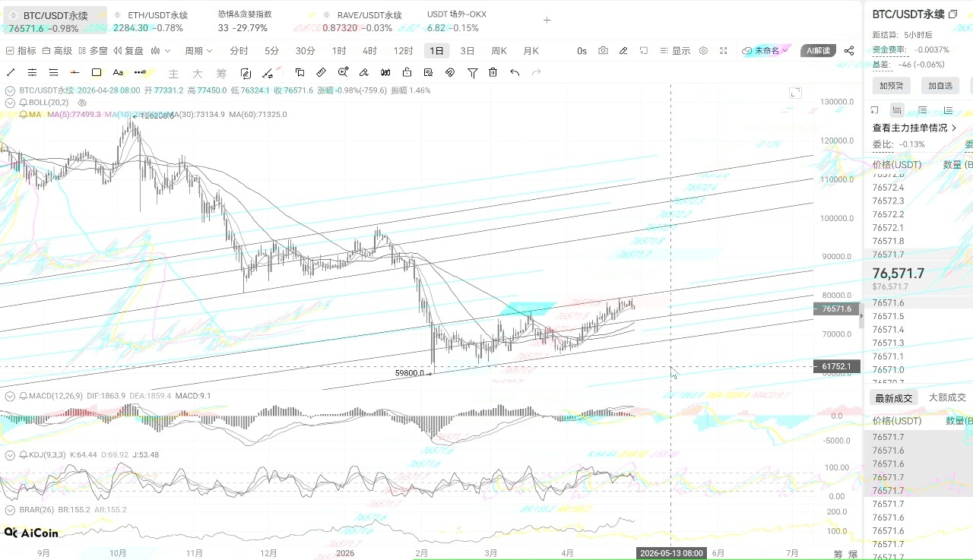
Task: Open the 周期 period dropdown
Action: (x=199, y=51)
